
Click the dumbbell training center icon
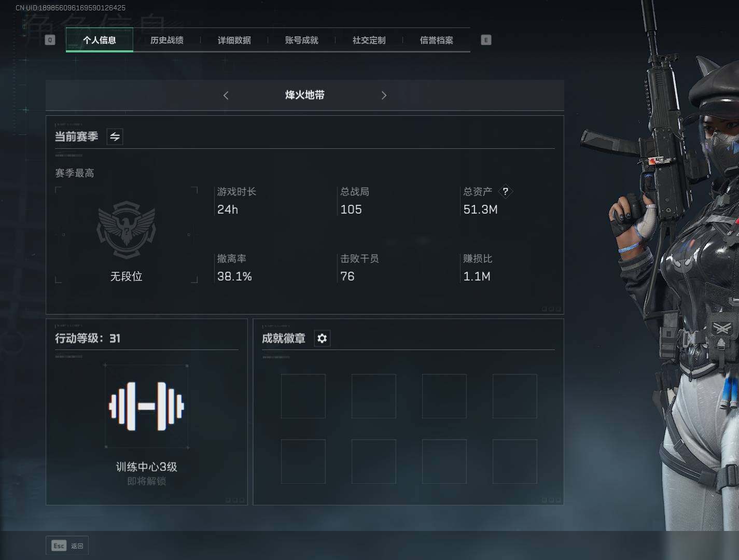click(146, 406)
